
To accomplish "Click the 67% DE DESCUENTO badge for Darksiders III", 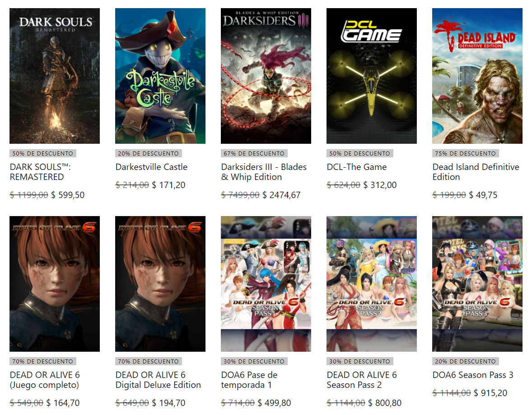I will pos(254,154).
